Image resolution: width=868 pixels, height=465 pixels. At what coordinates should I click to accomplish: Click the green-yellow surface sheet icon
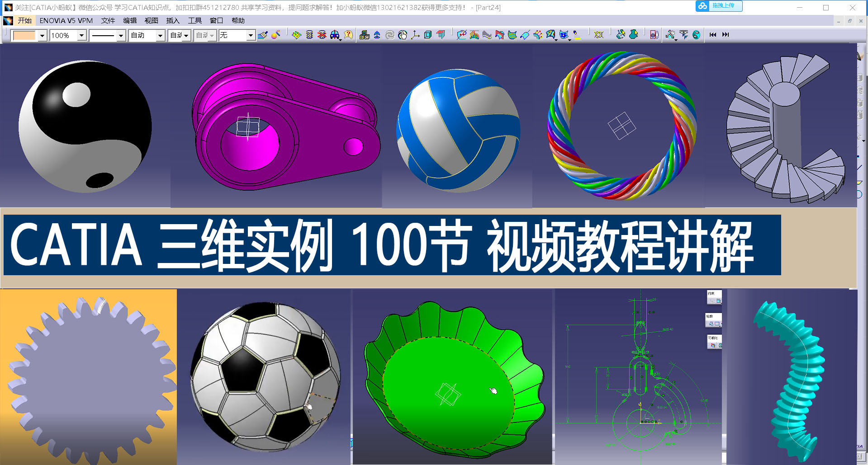[296, 35]
